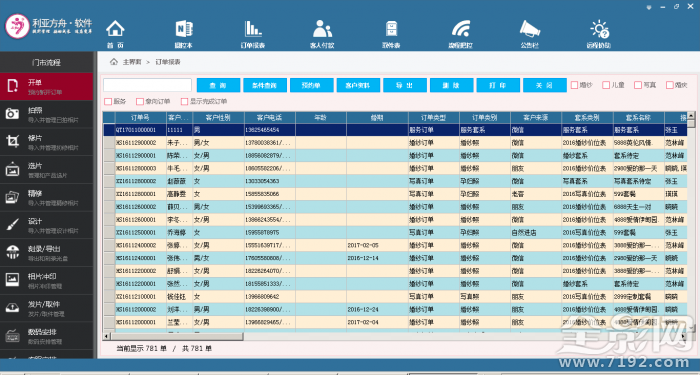Select 开单 document icon in sidebar
The width and height of the screenshot is (700, 375).
(x=12, y=86)
